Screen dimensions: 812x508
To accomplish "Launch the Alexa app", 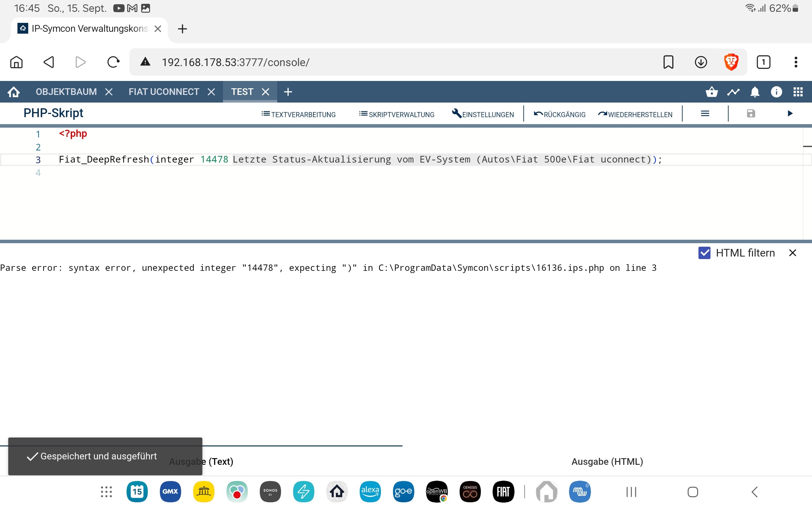I will 370,492.
